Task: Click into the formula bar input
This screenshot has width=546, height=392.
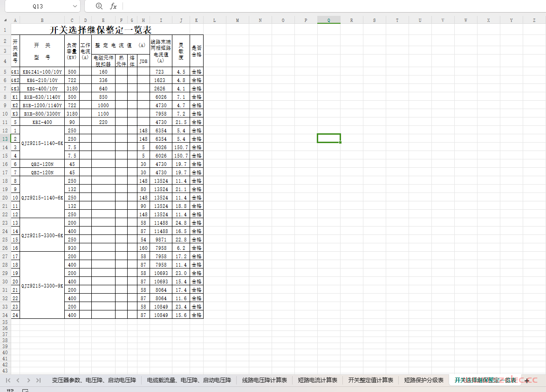Action: (334, 6)
